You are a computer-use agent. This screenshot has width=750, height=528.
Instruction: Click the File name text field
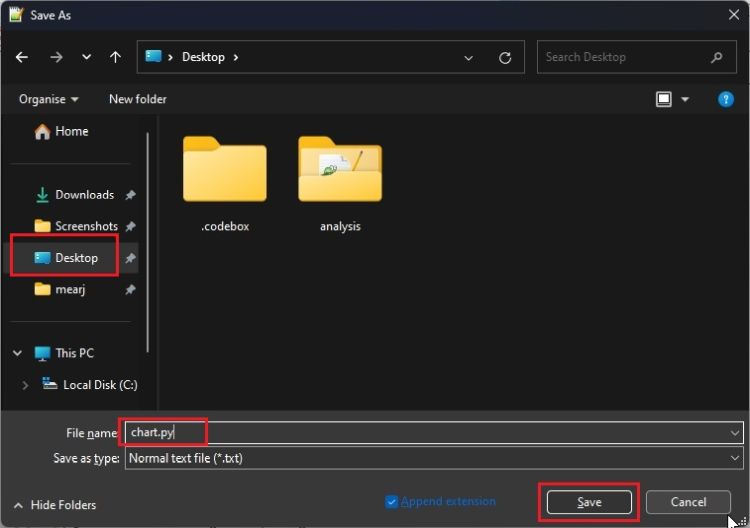[x=426, y=433]
